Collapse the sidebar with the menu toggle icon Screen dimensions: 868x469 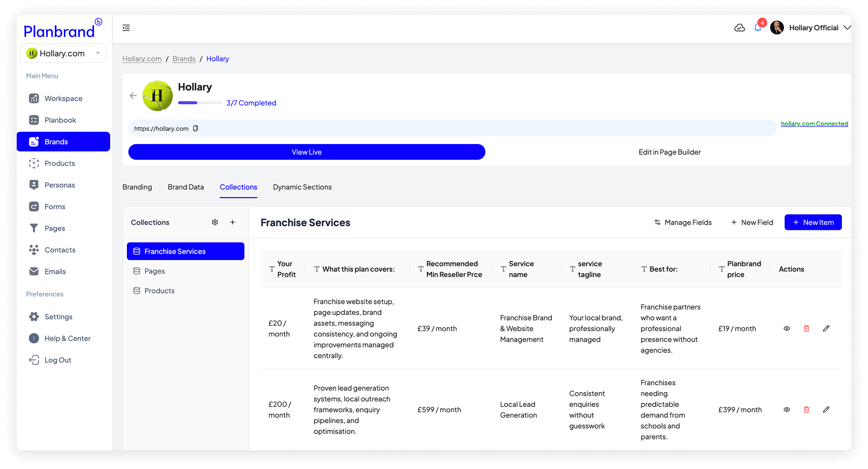(126, 28)
